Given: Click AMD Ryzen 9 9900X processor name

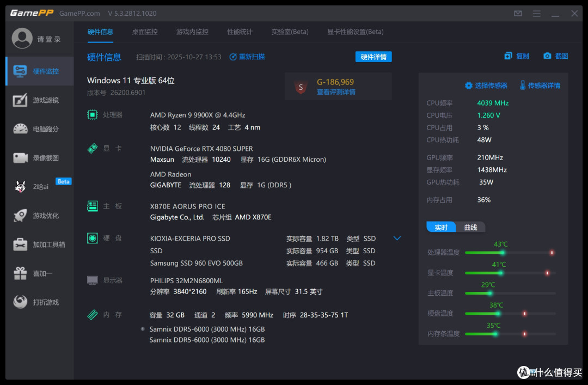Looking at the screenshot, I should click(x=198, y=115).
